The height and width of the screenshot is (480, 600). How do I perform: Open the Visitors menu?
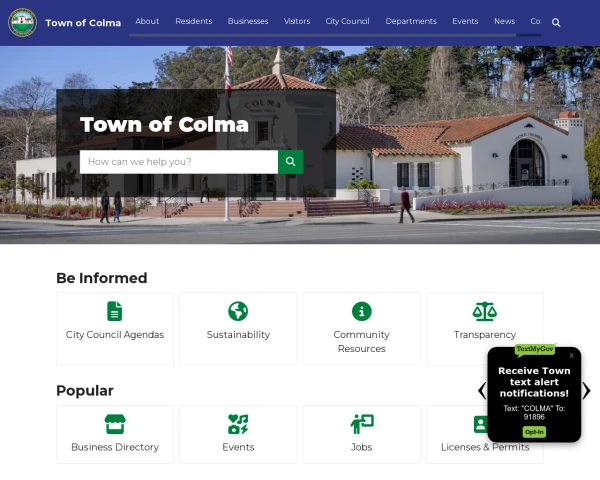click(297, 21)
